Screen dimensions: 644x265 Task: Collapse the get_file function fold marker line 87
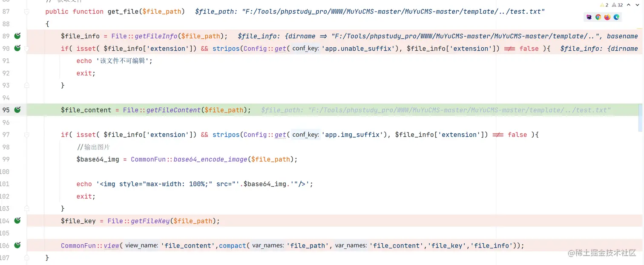[27, 12]
